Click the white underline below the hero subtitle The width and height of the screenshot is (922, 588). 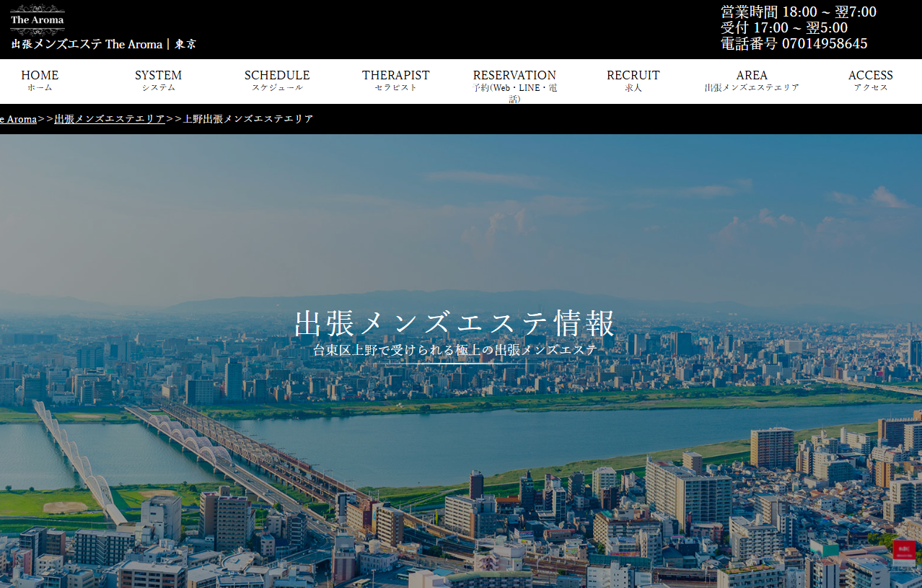[455, 363]
